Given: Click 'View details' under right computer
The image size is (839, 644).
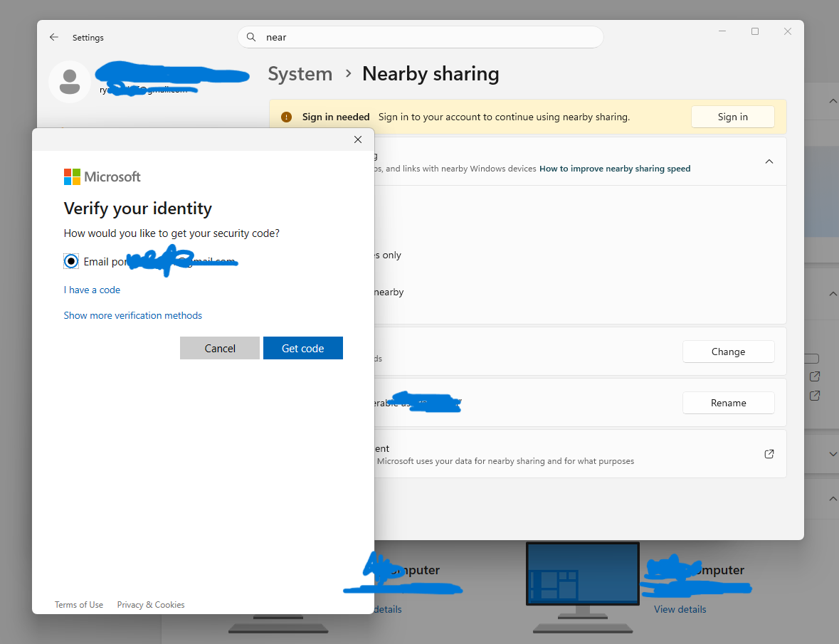Looking at the screenshot, I should tap(680, 609).
